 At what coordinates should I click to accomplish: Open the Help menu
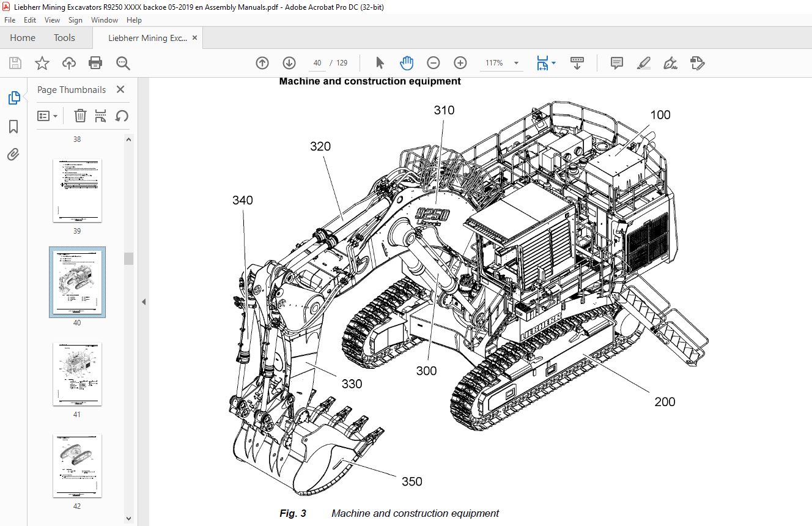134,20
